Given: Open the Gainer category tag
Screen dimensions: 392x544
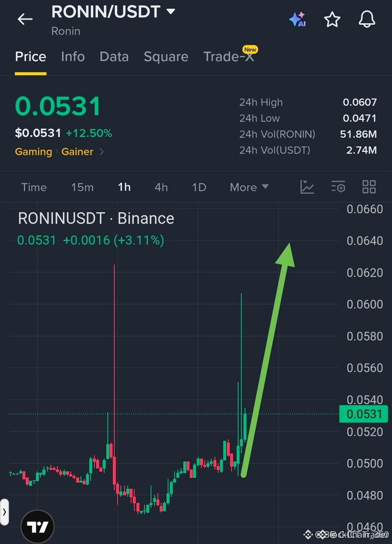Looking at the screenshot, I should (x=77, y=152).
